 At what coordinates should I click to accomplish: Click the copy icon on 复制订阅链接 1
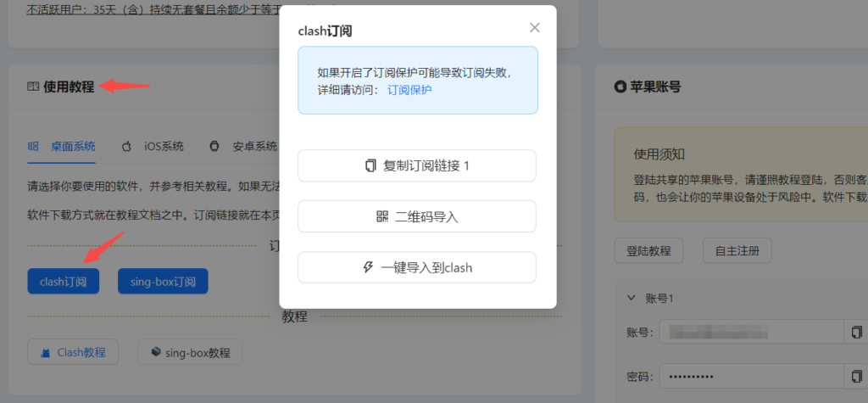(x=370, y=165)
